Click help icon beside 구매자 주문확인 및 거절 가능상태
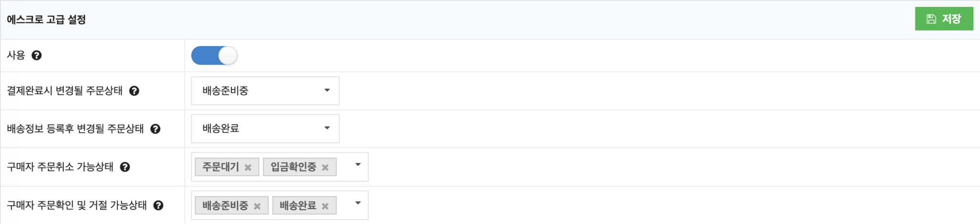980x224 pixels. (158, 205)
